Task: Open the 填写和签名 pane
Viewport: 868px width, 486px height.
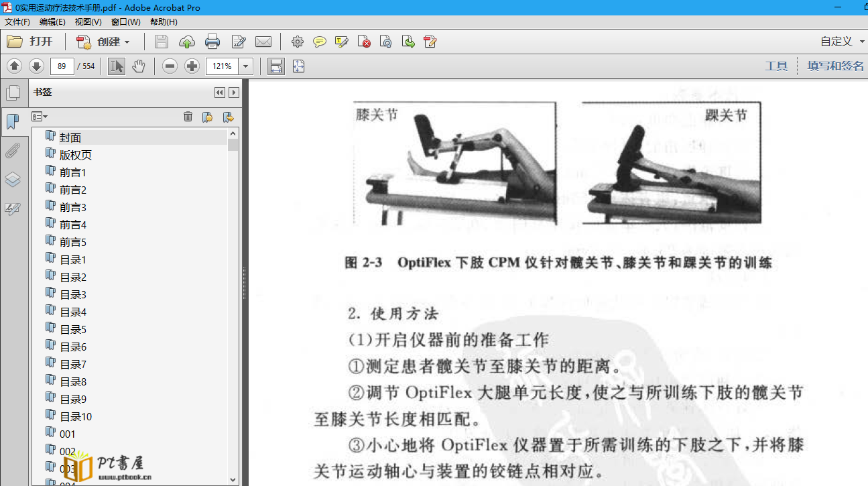Action: click(x=836, y=66)
